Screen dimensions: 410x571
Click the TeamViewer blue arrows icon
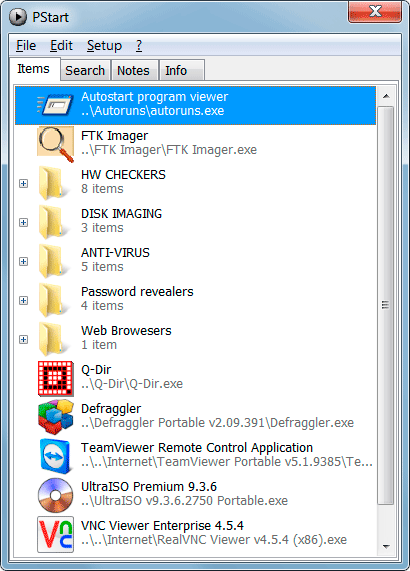click(55, 456)
